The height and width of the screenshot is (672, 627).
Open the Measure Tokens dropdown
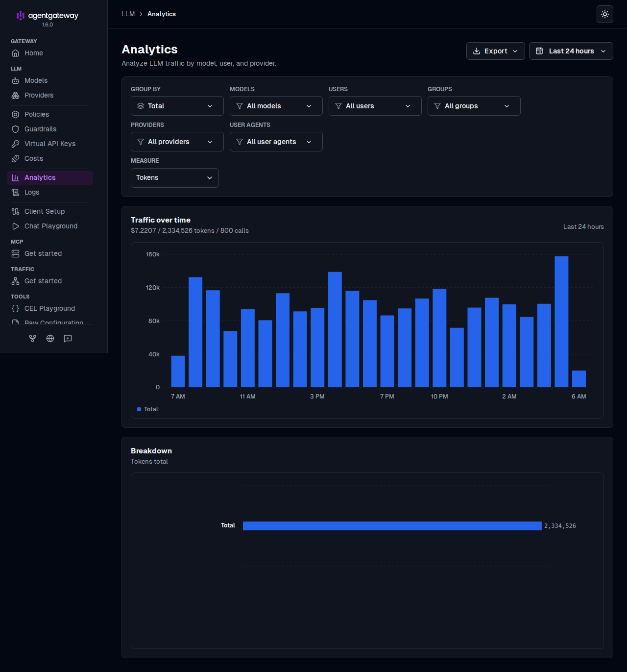point(175,178)
